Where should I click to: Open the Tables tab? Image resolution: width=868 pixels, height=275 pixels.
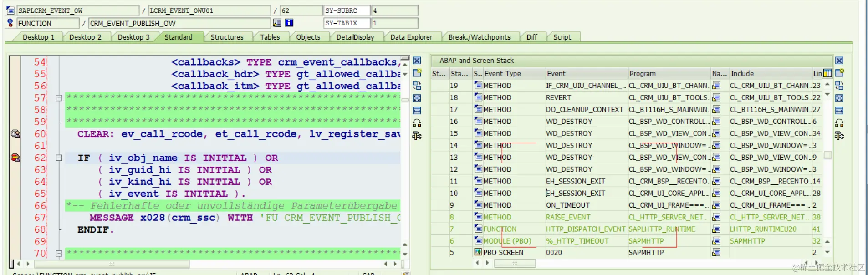270,37
